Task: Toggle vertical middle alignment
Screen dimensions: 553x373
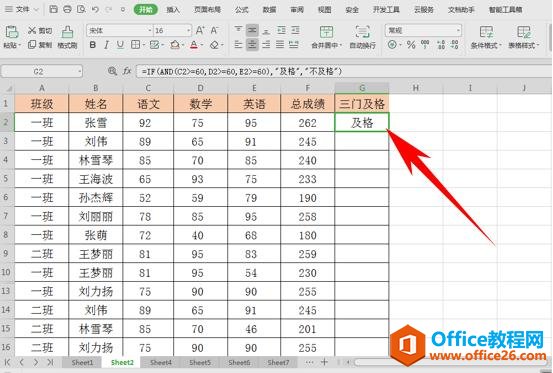Action: (x=252, y=30)
